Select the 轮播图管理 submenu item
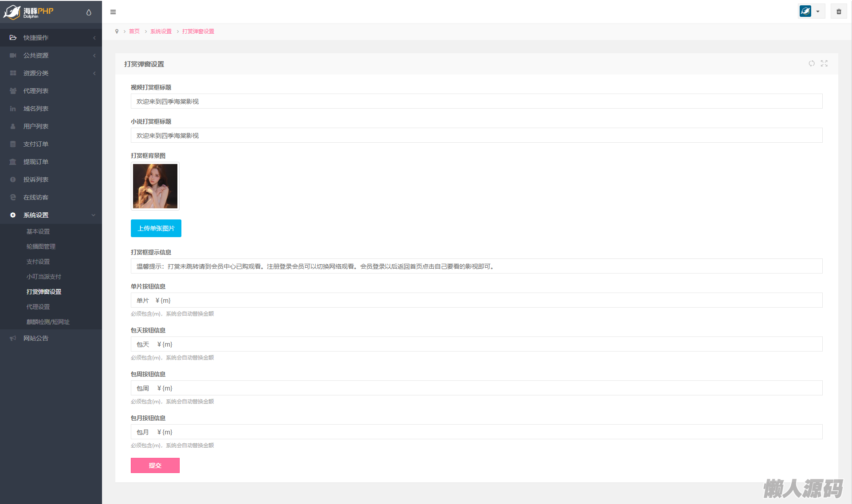Viewport: 852px width, 504px height. point(41,246)
